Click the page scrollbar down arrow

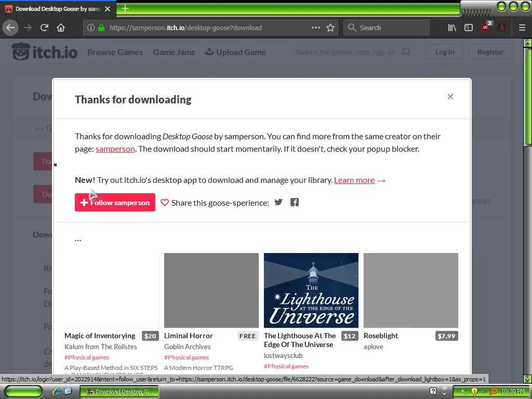[x=527, y=379]
